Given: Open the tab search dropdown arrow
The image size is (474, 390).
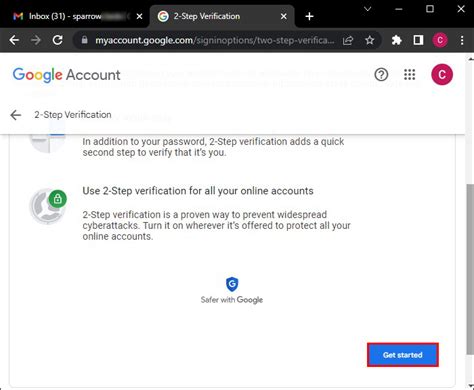Looking at the screenshot, I should click(x=367, y=9).
